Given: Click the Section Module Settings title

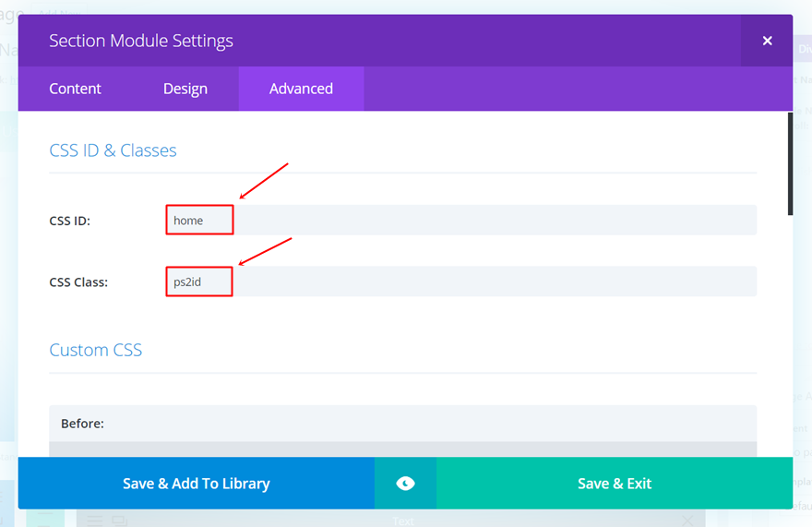Looking at the screenshot, I should [141, 41].
